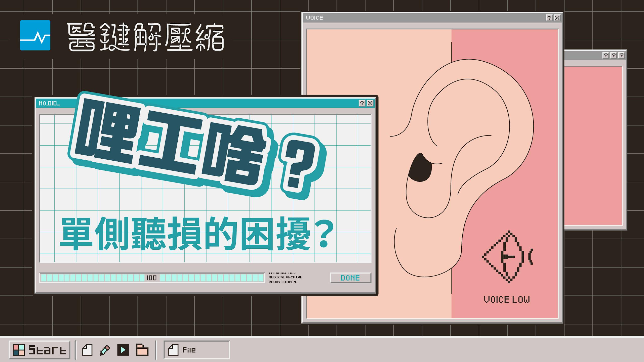Screen dimensions: 644x362
Task: Click the blue heartbeat logo icon
Action: [35, 35]
